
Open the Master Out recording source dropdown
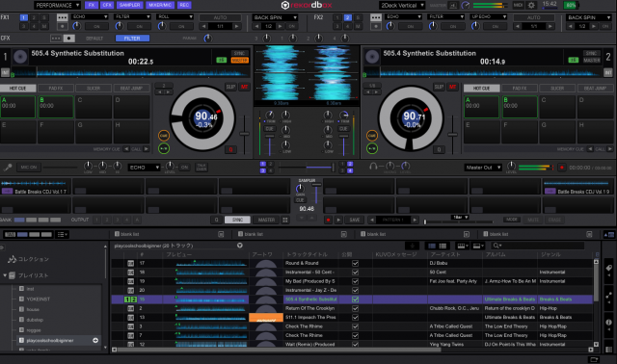point(483,168)
